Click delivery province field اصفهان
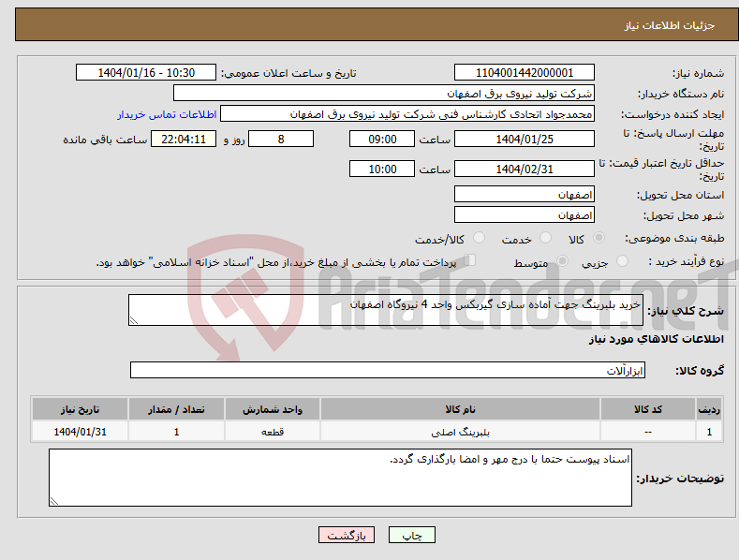This screenshot has height=560, width=739. pyautogui.click(x=525, y=194)
